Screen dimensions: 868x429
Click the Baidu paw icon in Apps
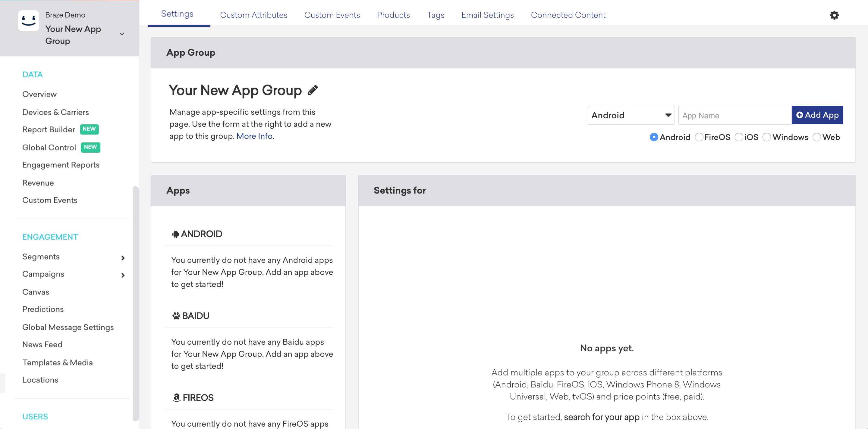[x=176, y=316]
